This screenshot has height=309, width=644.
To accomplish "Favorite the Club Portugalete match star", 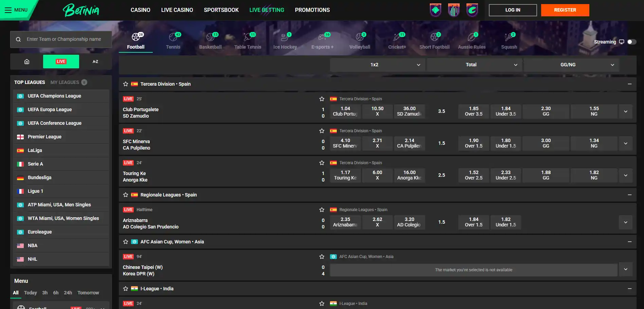I will [x=322, y=99].
